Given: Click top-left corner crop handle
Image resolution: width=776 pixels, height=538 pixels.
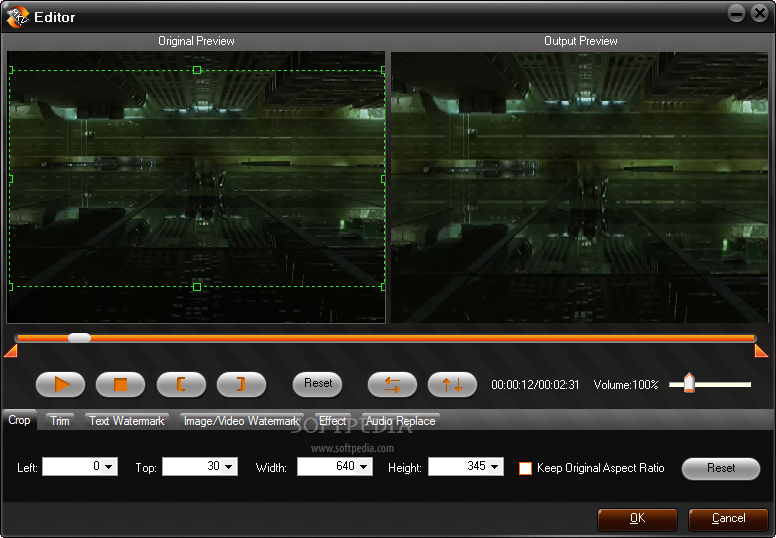Looking at the screenshot, I should pos(11,70).
